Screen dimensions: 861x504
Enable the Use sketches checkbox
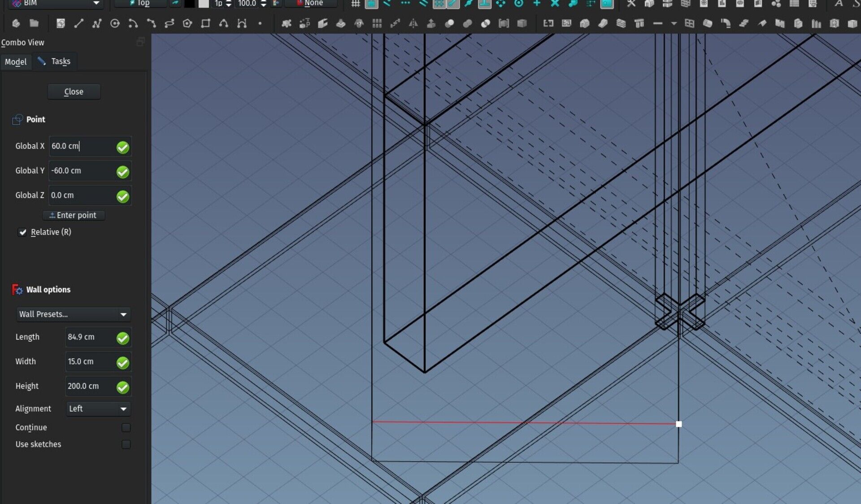click(x=126, y=444)
